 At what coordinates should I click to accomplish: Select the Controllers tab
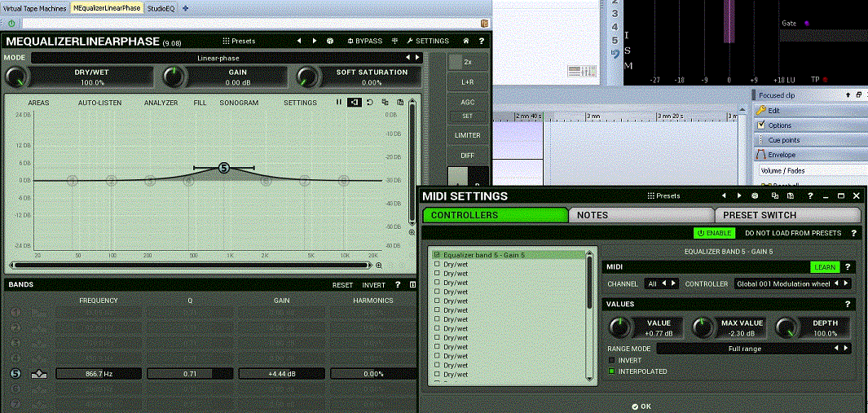point(496,215)
